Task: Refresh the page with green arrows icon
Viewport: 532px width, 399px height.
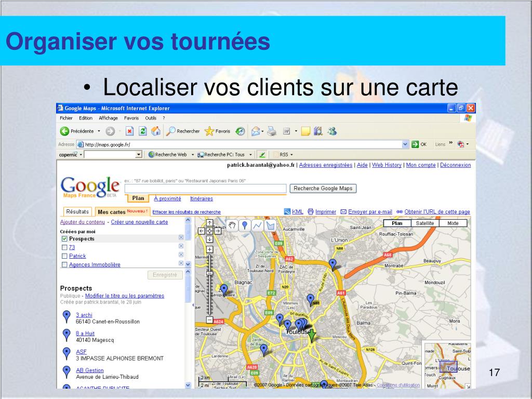Action: 143,131
